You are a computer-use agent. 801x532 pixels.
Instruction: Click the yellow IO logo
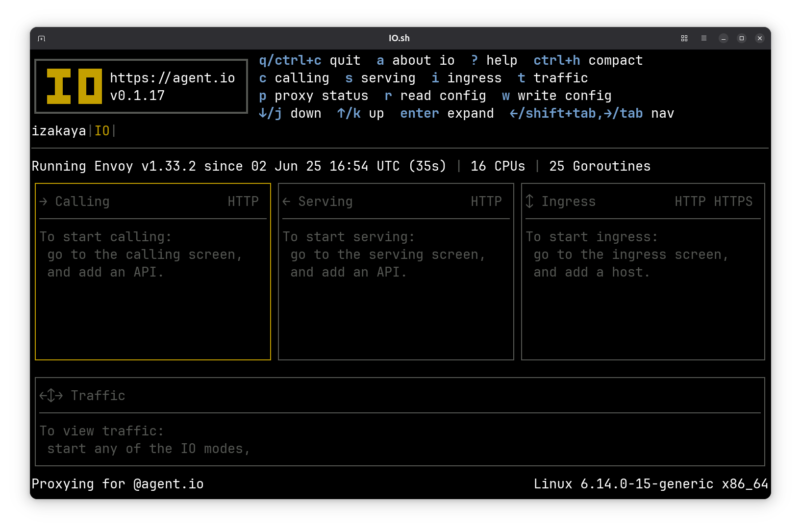point(75,86)
